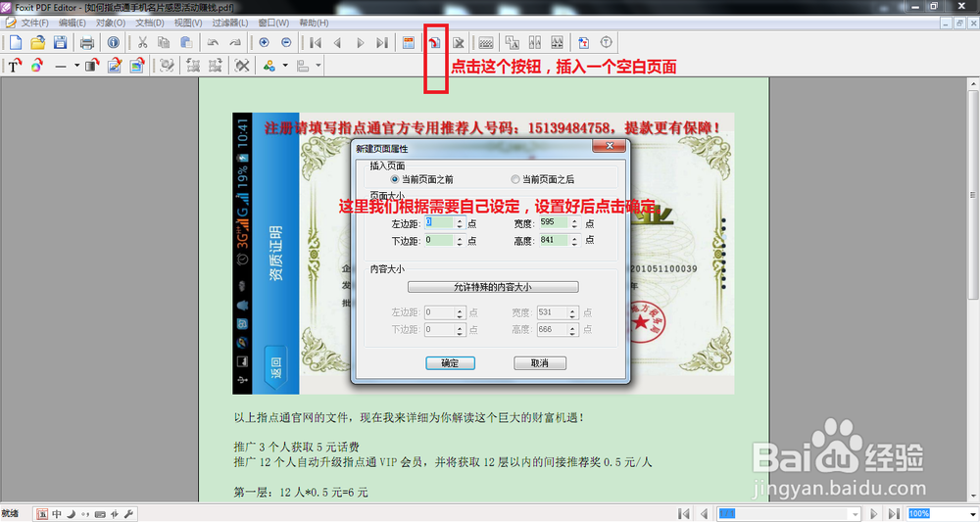Screen dimensions: 980x522
Task: Select the 当前页面之后 radio button
Action: pos(515,180)
